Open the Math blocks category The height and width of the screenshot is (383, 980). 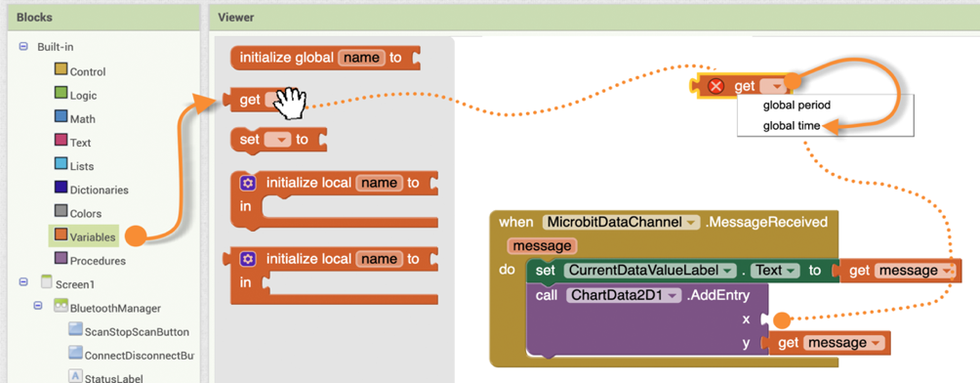83,119
